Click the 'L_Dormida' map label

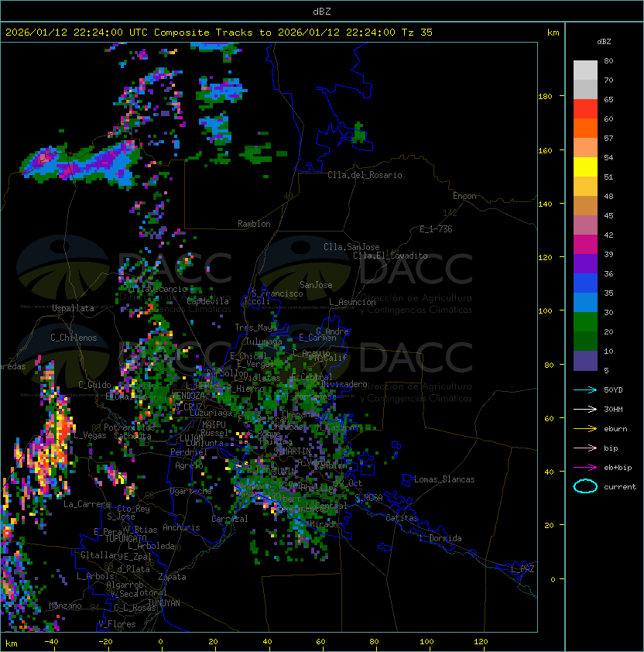440,538
